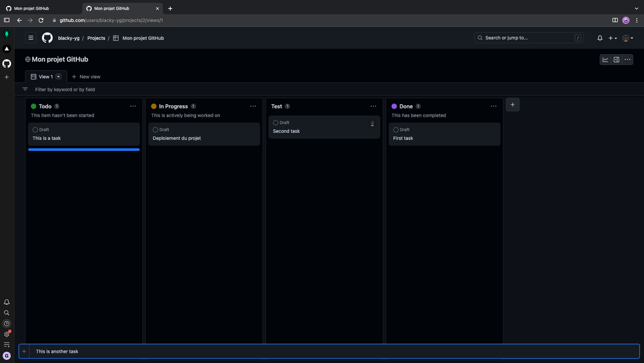Open the Deploiement du projet card
The image size is (644, 363).
click(x=204, y=134)
